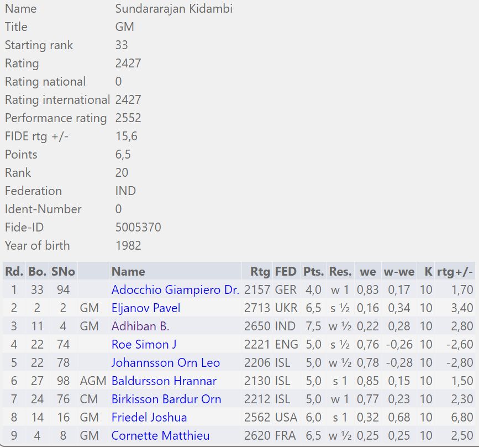The width and height of the screenshot is (479, 448).
Task: Click the player name Sundararajan Kidambi
Action: [173, 8]
